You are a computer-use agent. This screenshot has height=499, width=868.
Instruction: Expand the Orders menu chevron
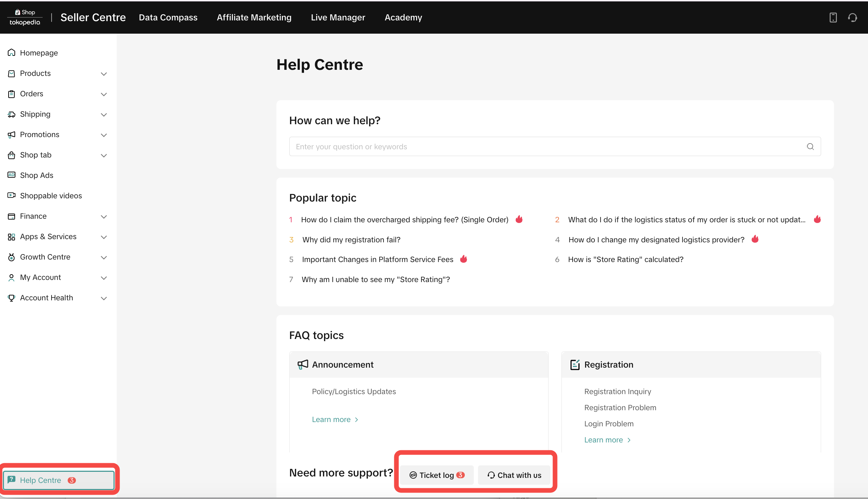click(104, 94)
